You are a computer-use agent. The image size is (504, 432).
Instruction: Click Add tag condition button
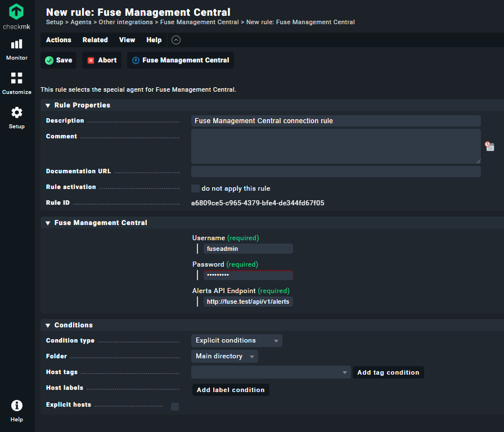[388, 372]
